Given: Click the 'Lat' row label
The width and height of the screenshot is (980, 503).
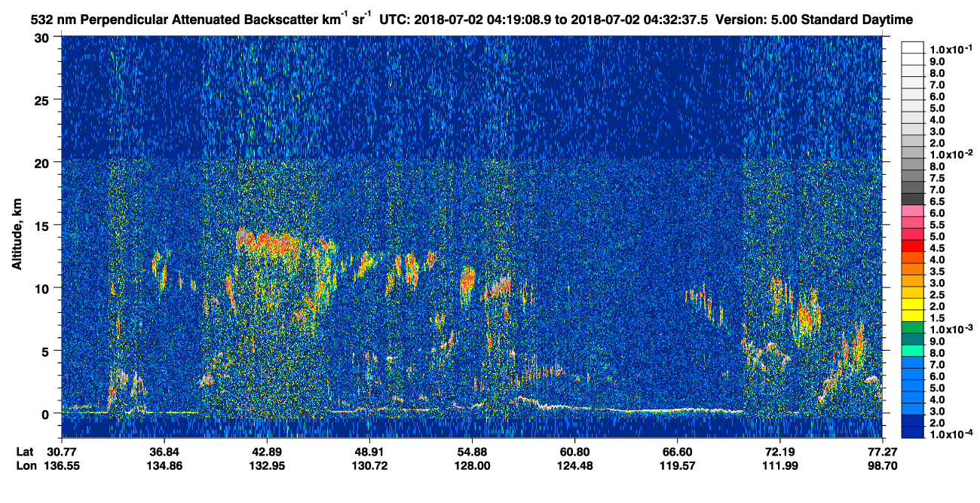Looking at the screenshot, I should [25, 452].
